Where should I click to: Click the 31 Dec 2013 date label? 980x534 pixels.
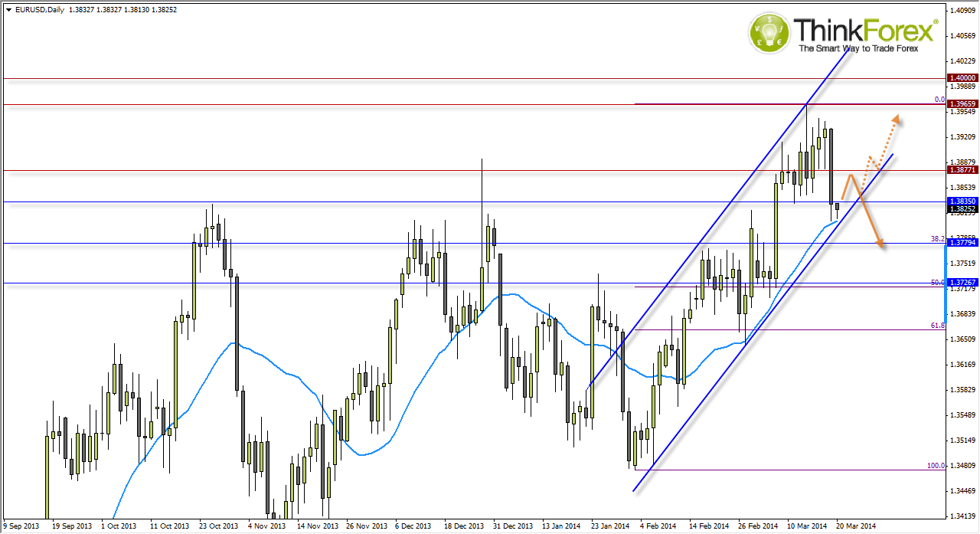tap(513, 526)
